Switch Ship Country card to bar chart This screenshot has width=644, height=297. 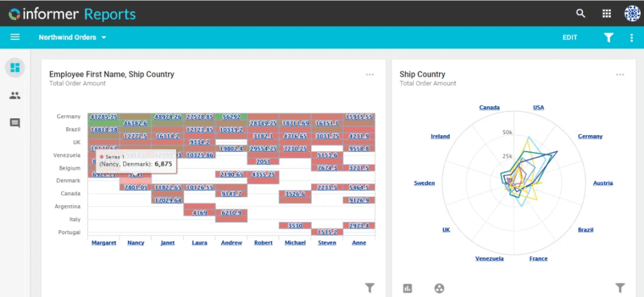point(408,288)
